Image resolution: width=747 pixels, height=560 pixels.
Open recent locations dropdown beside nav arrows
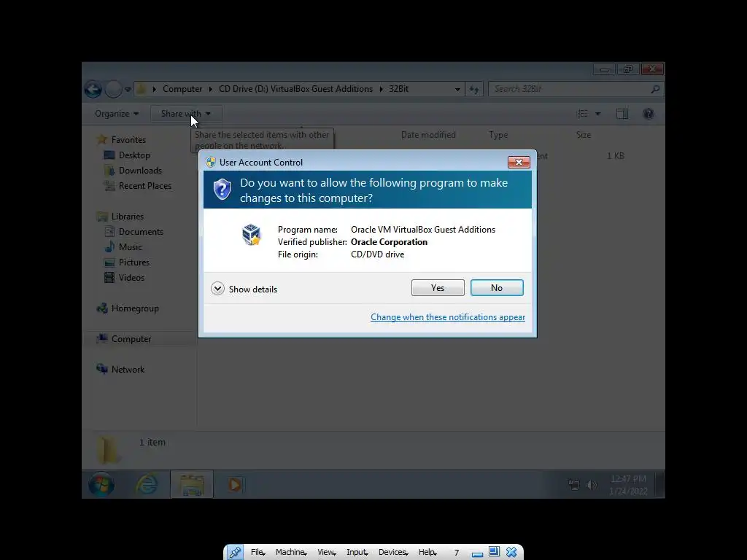pos(128,89)
